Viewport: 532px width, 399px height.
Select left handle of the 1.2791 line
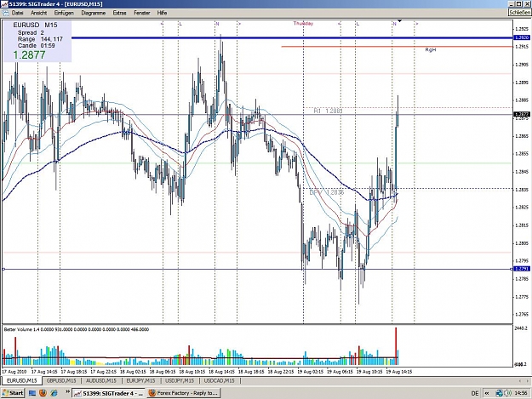(3, 269)
